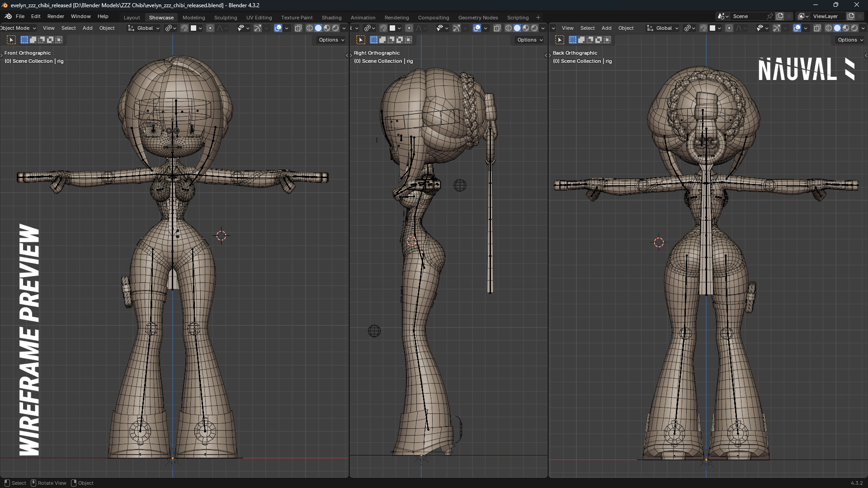Click add view layer icon beside ViewLayer
This screenshot has height=488, width=868.
tap(850, 16)
